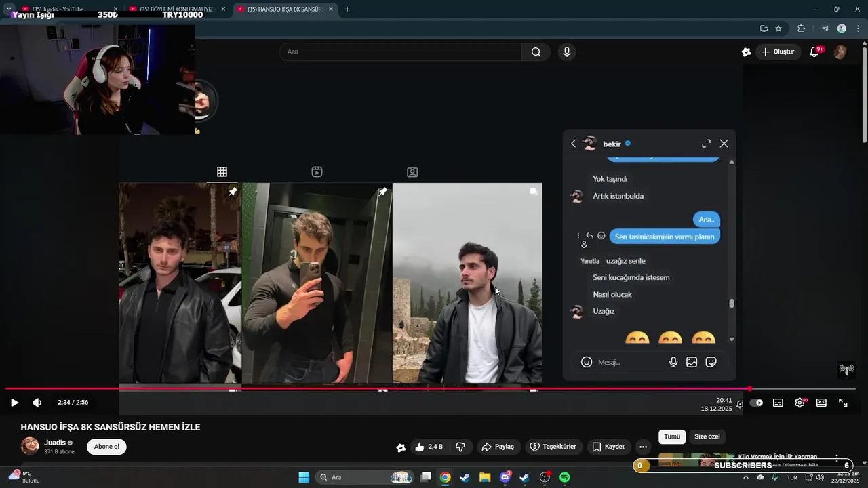
Task: Toggle subtitles with the captions icon
Action: [x=778, y=403]
